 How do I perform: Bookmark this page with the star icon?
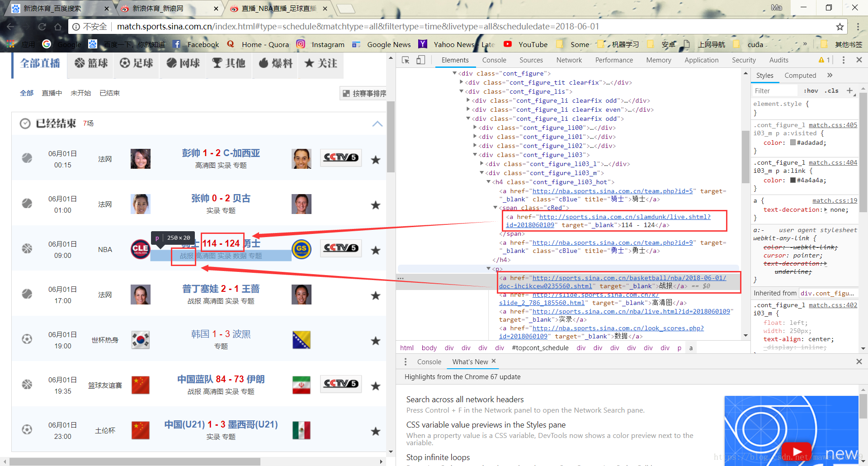(x=840, y=27)
